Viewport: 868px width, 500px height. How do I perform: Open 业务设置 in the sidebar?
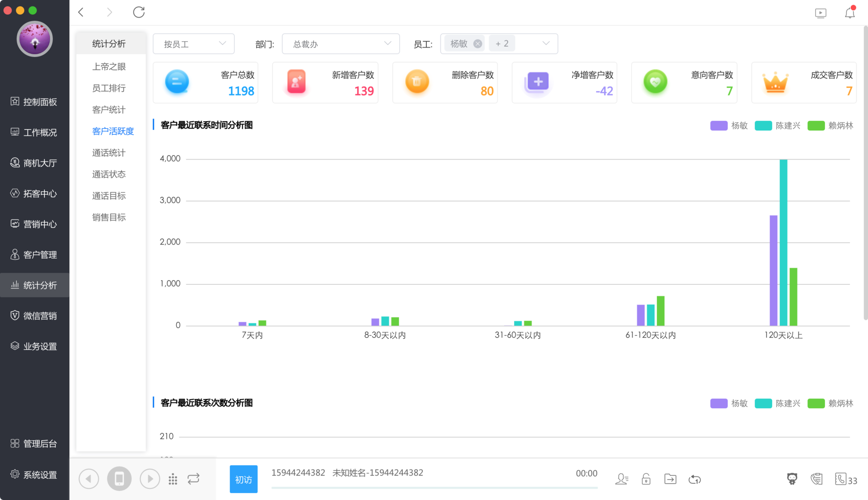pos(34,347)
